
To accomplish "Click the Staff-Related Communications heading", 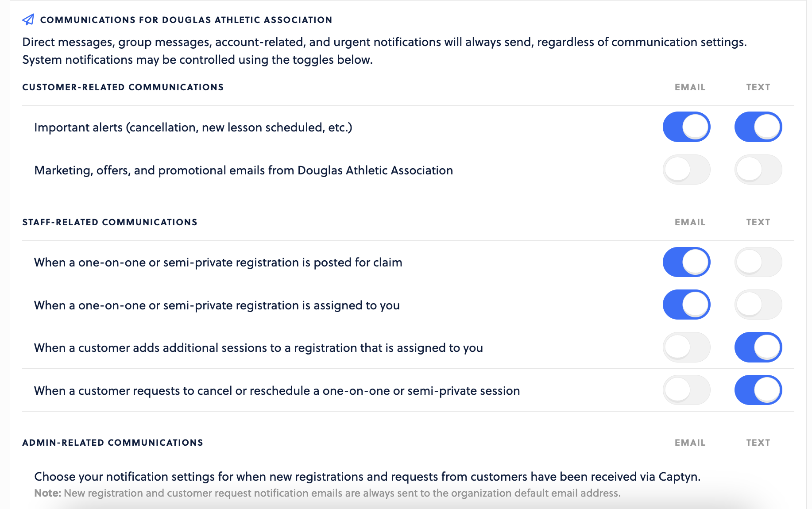I will 110,222.
